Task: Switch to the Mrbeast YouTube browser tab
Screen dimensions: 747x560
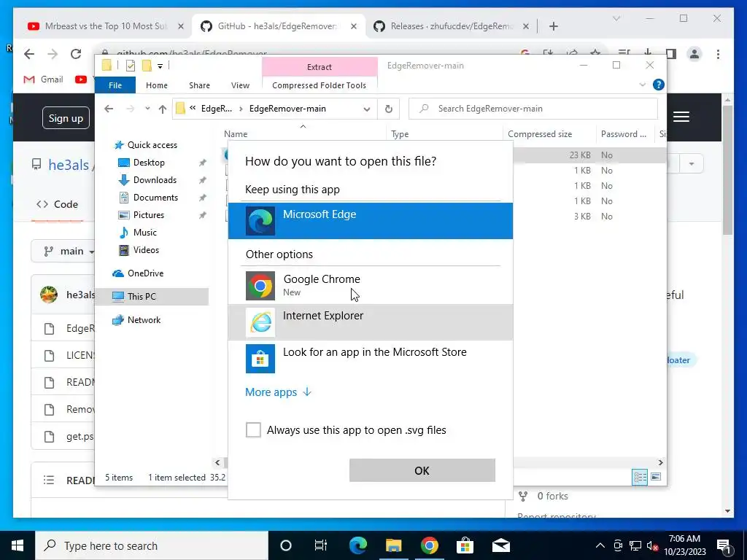Action: (x=106, y=26)
